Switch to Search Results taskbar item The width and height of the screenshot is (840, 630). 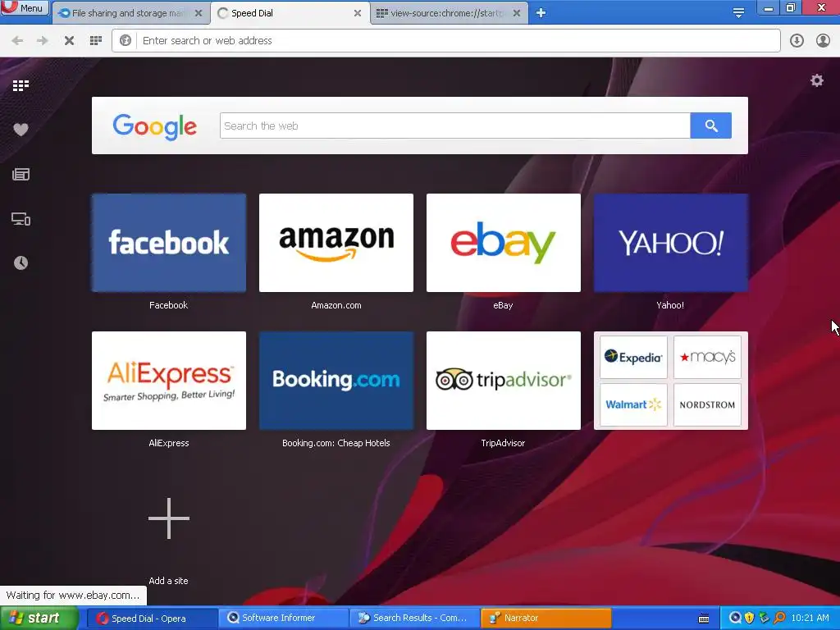413,619
